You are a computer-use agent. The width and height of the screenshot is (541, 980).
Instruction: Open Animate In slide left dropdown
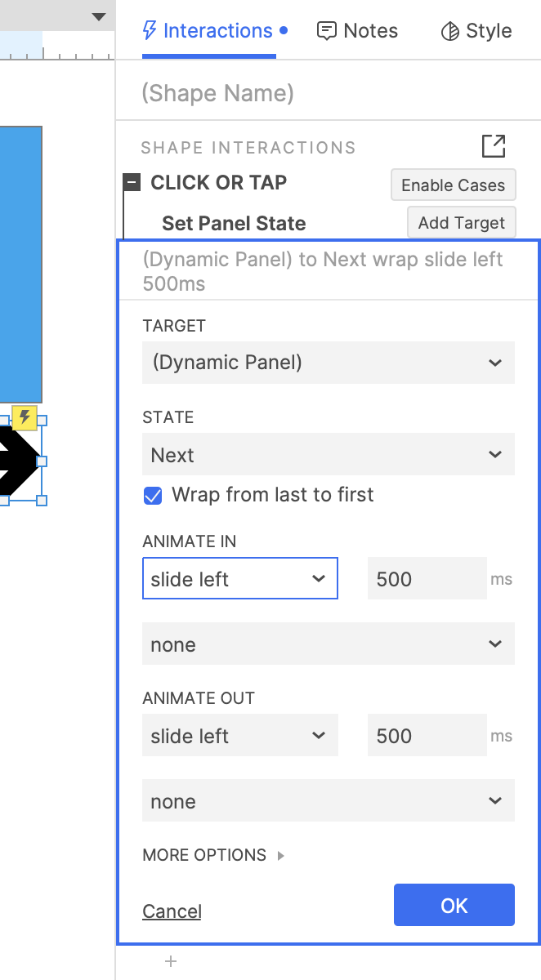pyautogui.click(x=240, y=579)
